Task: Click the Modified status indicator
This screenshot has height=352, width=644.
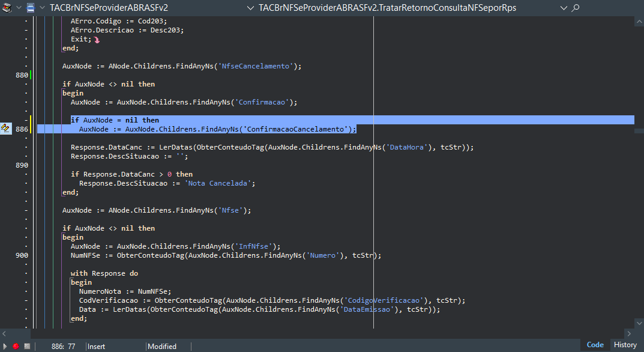Action: [x=162, y=347]
